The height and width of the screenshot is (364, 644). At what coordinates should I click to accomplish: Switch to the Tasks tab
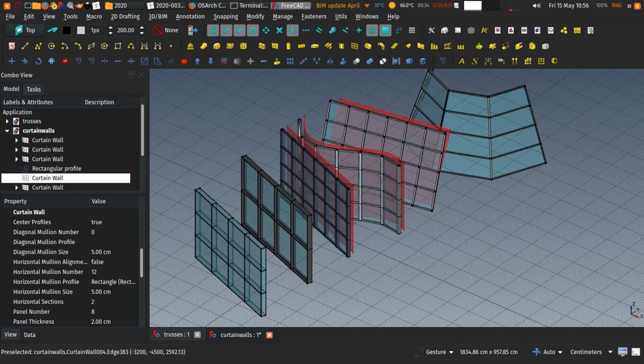coord(34,89)
